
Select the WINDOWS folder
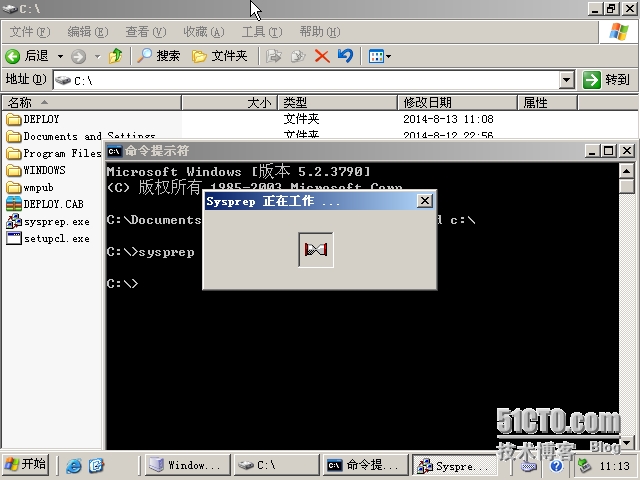coord(36,170)
